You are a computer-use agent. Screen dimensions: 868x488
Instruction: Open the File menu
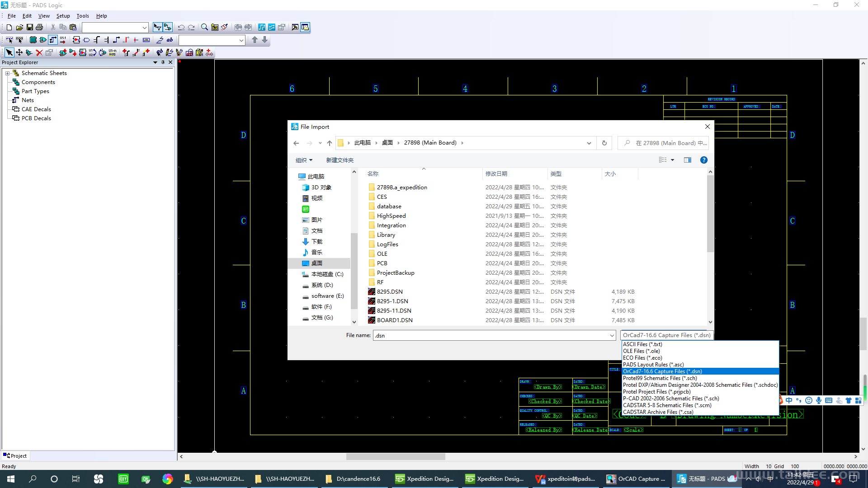click(x=12, y=16)
